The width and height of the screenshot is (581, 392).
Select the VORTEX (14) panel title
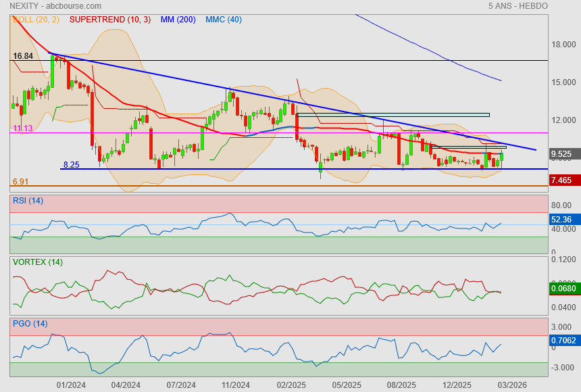click(x=37, y=262)
